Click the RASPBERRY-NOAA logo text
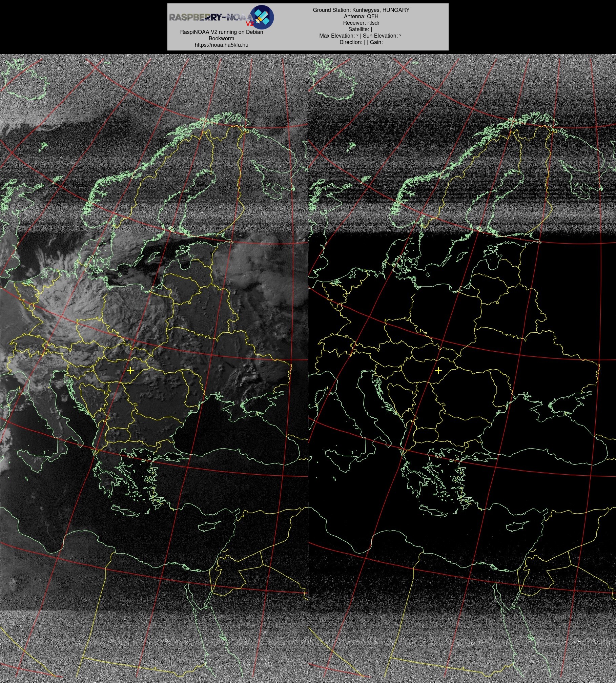616x683 pixels. click(211, 18)
